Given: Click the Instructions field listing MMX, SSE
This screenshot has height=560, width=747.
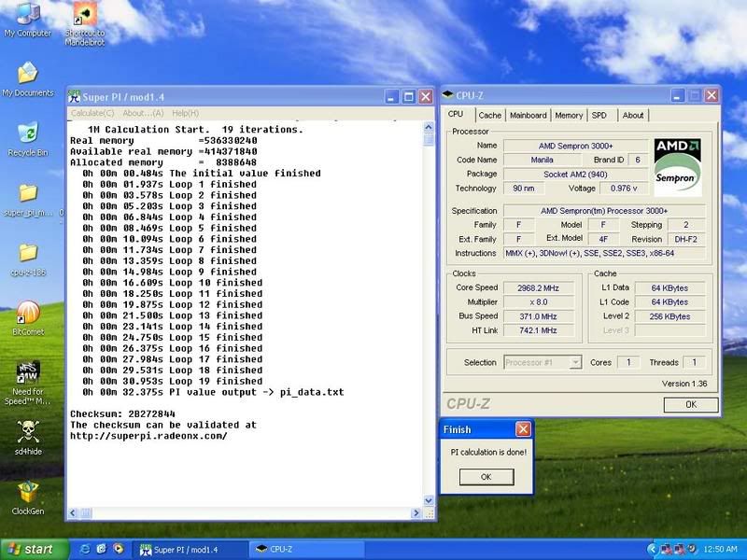Looking at the screenshot, I should coord(604,253).
